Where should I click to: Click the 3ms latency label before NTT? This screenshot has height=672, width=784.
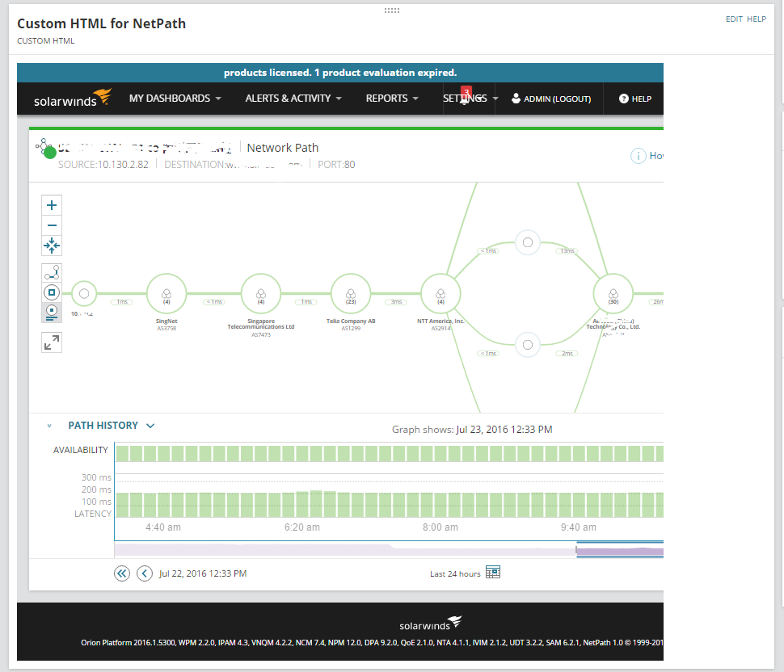click(x=396, y=302)
